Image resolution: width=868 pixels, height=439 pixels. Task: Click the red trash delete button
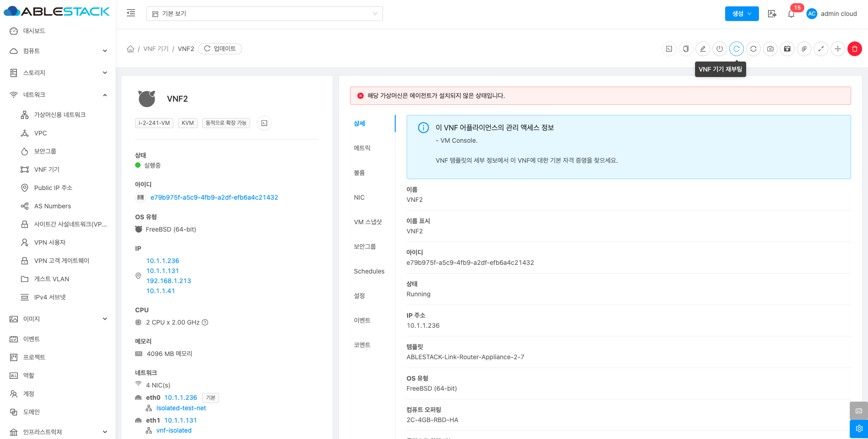[854, 49]
